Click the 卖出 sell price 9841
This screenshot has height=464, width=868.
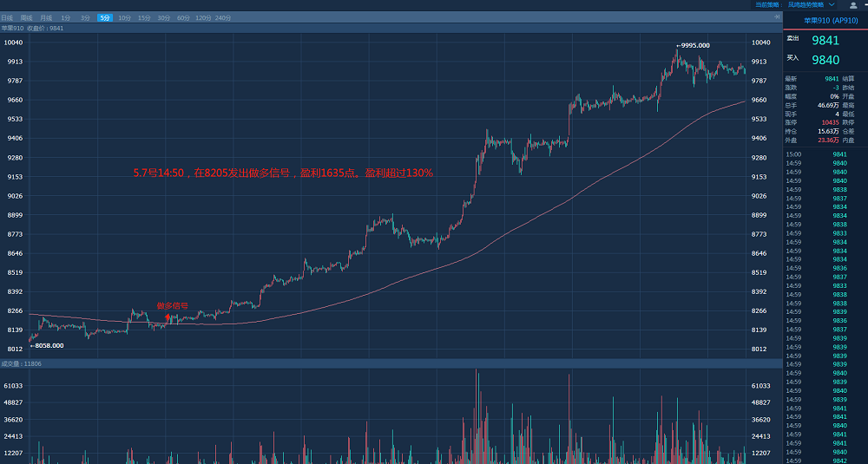click(825, 40)
